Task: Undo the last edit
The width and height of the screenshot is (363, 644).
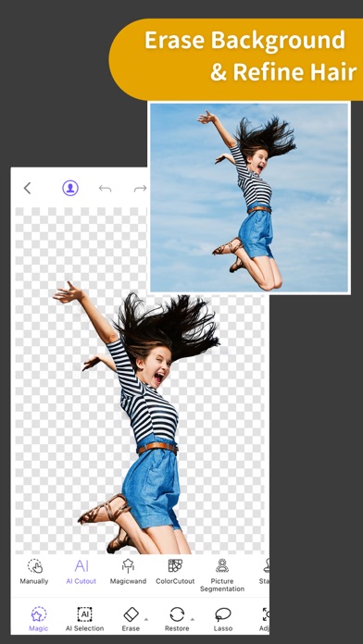Action: [x=106, y=189]
